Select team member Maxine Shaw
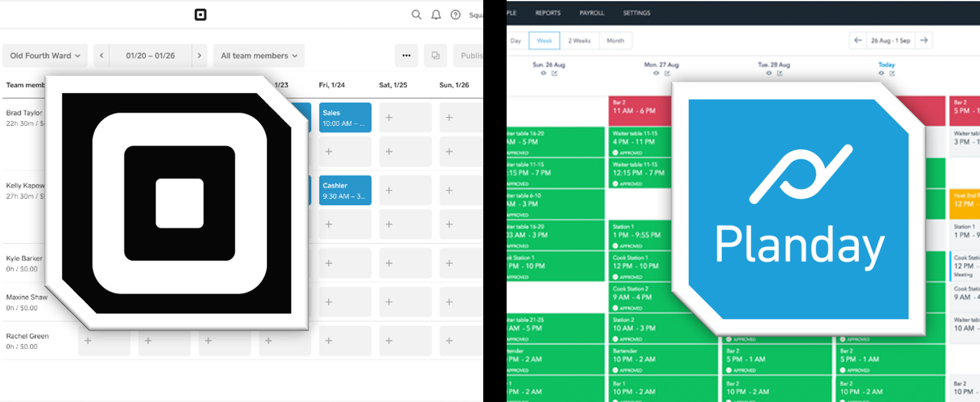This screenshot has width=980, height=402. [x=27, y=297]
